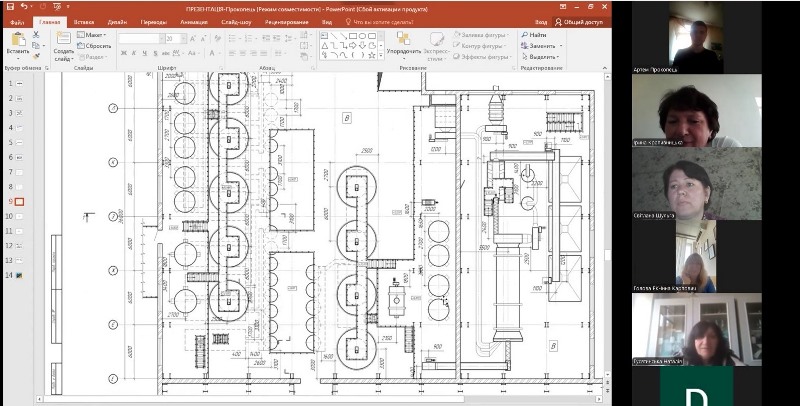Open ribbon display options icon in title bar

click(x=564, y=7)
